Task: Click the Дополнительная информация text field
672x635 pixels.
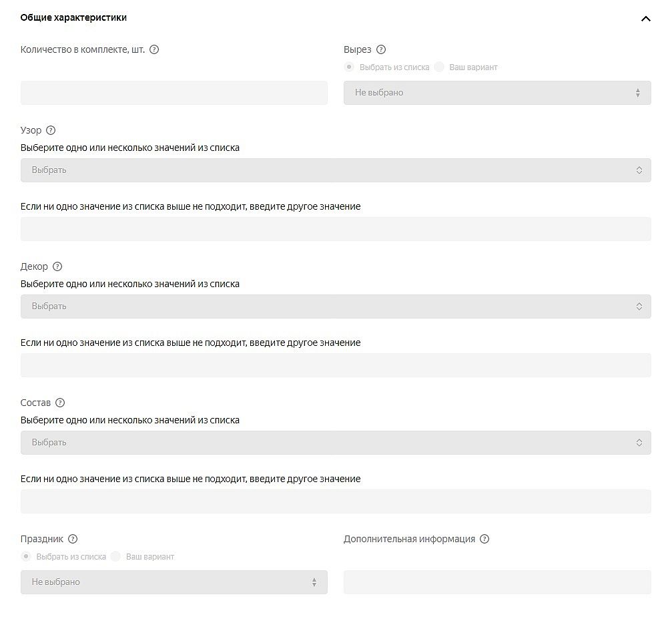Action: coord(497,582)
